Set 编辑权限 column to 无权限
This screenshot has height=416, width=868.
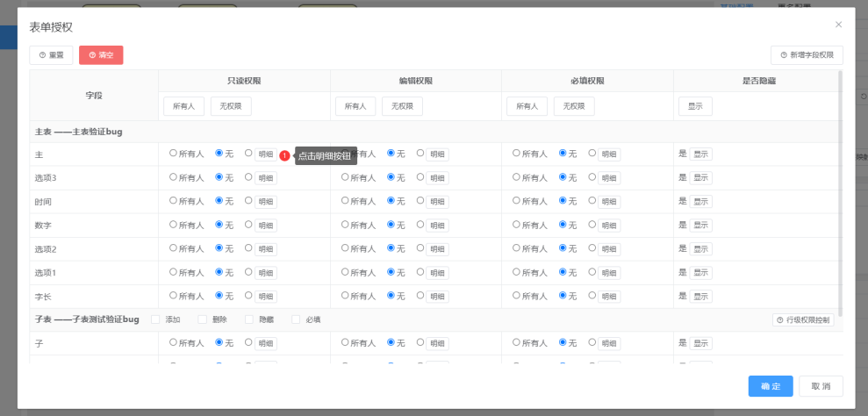(402, 106)
